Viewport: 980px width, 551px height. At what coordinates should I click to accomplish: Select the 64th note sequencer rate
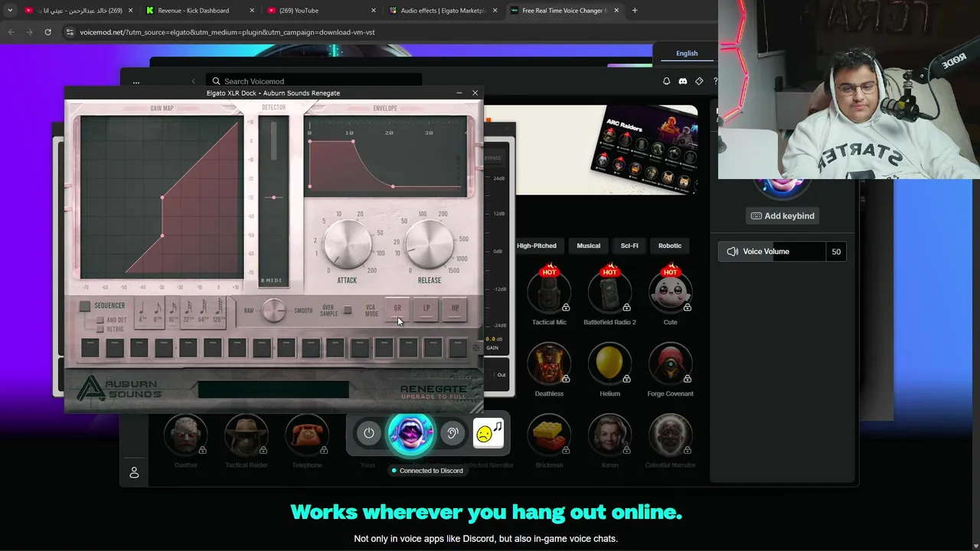[x=203, y=311]
